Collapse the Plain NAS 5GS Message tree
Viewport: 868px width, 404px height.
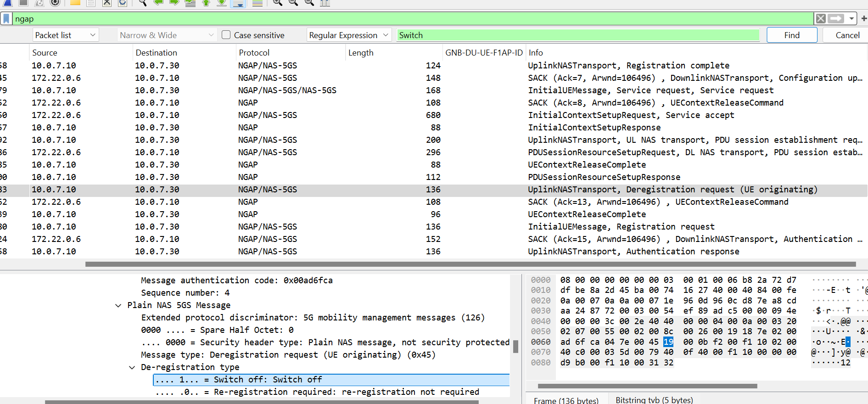pos(118,305)
